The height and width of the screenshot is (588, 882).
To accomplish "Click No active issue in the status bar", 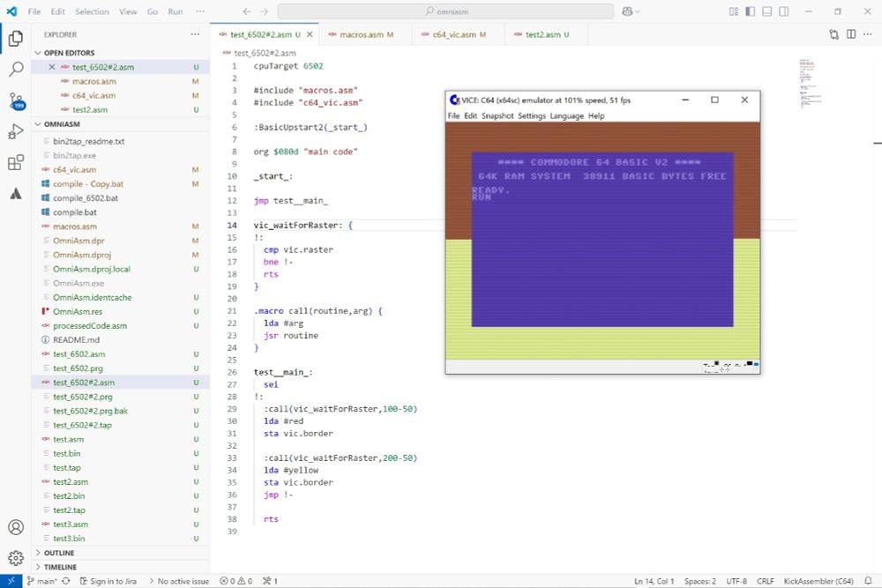I will [x=179, y=581].
